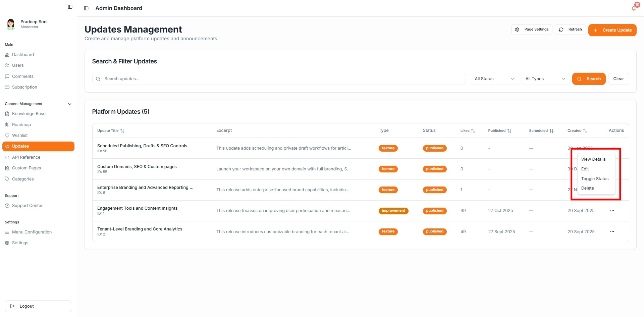Open the All Status dropdown
This screenshot has height=317, width=644.
(x=494, y=79)
